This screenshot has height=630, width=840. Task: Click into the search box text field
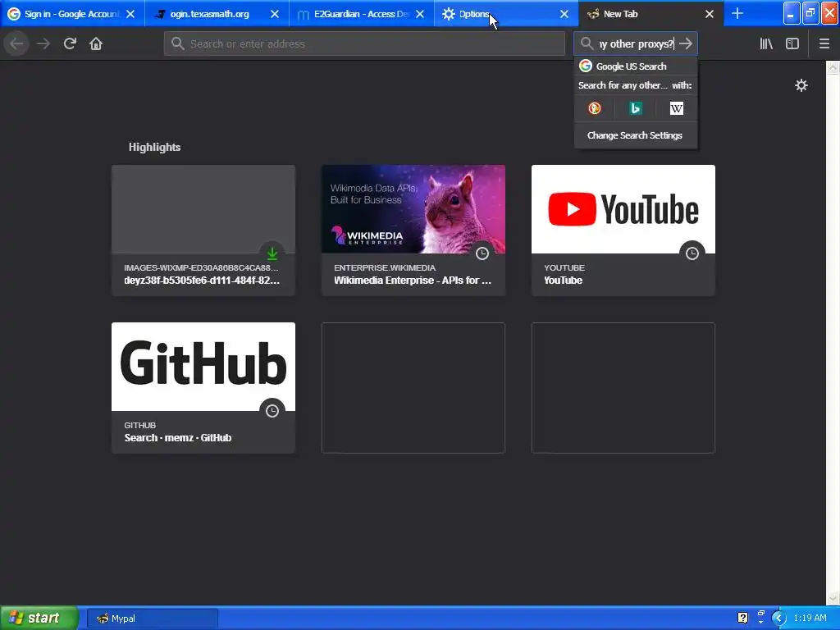[x=636, y=43]
